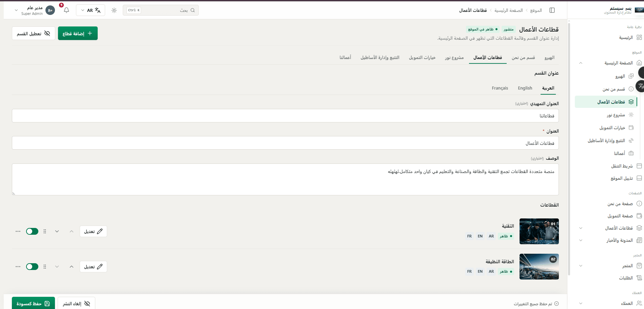Screen dimensions: 644x309
Task: Open the more options dots for الطاقة النظيفة
Action: click(18, 267)
